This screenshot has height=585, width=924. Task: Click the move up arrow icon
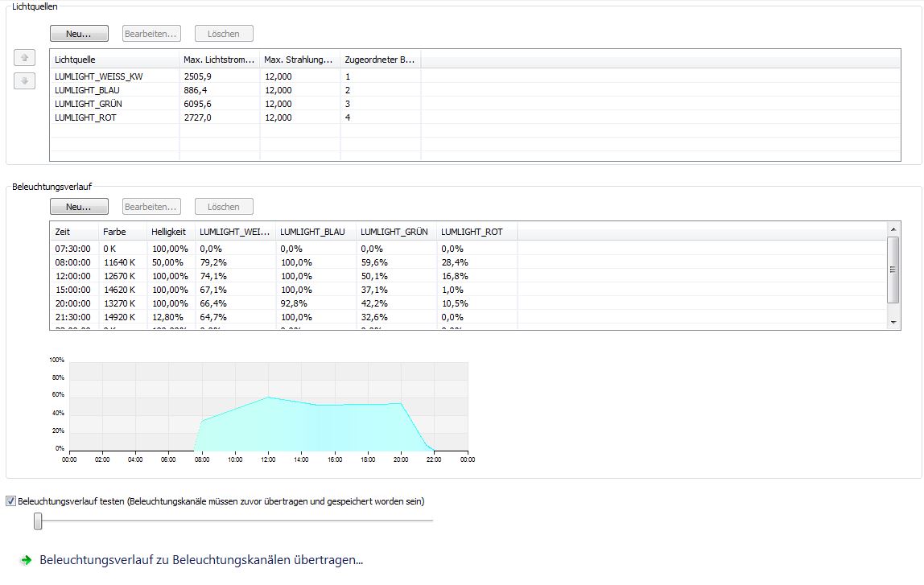pos(24,58)
